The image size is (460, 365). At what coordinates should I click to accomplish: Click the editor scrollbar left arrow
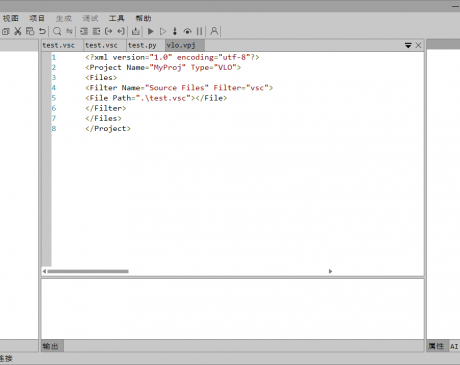(x=44, y=271)
